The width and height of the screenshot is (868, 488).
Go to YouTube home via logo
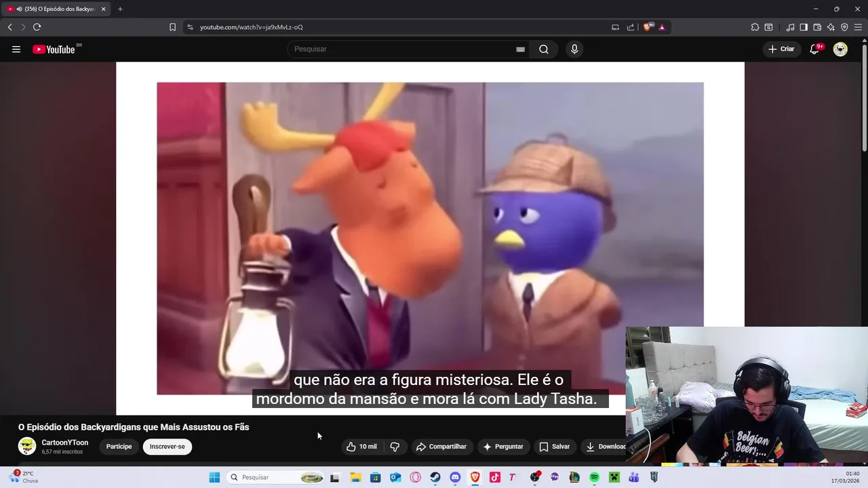(54, 49)
